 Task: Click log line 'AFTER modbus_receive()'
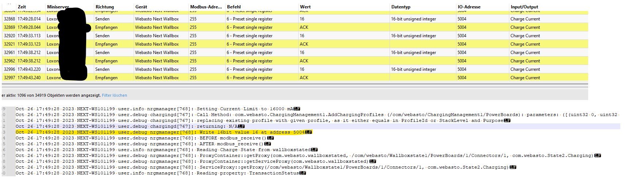pos(143,144)
